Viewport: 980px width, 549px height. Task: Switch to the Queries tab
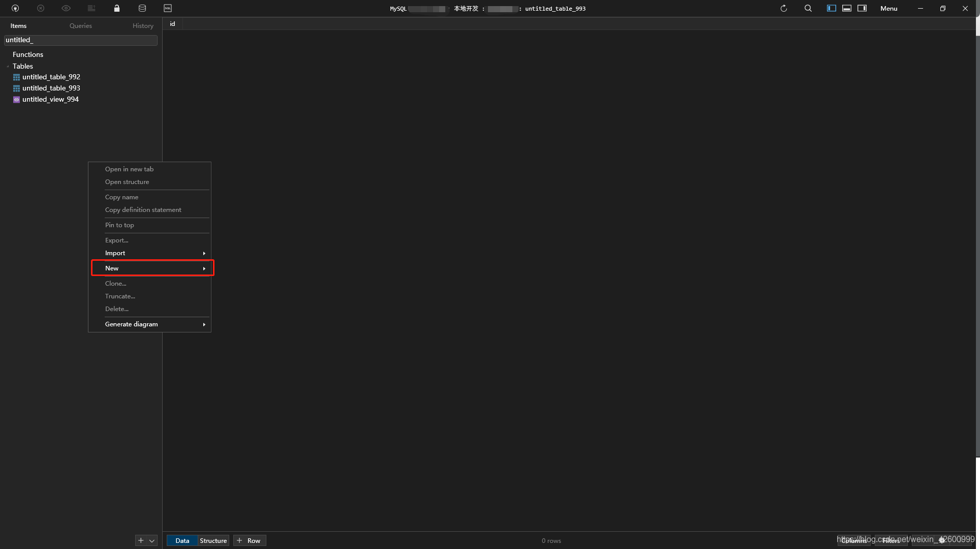click(x=81, y=25)
